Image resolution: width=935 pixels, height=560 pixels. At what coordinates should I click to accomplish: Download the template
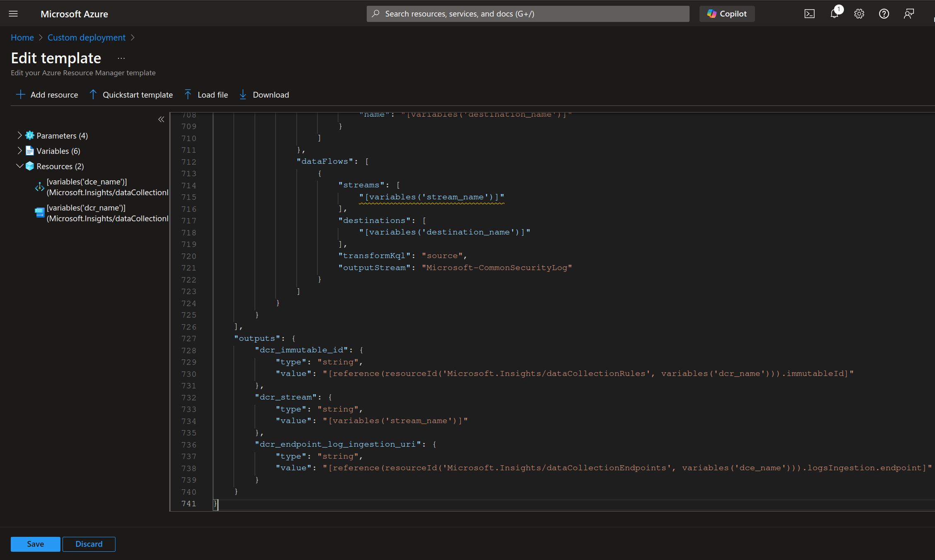(264, 95)
